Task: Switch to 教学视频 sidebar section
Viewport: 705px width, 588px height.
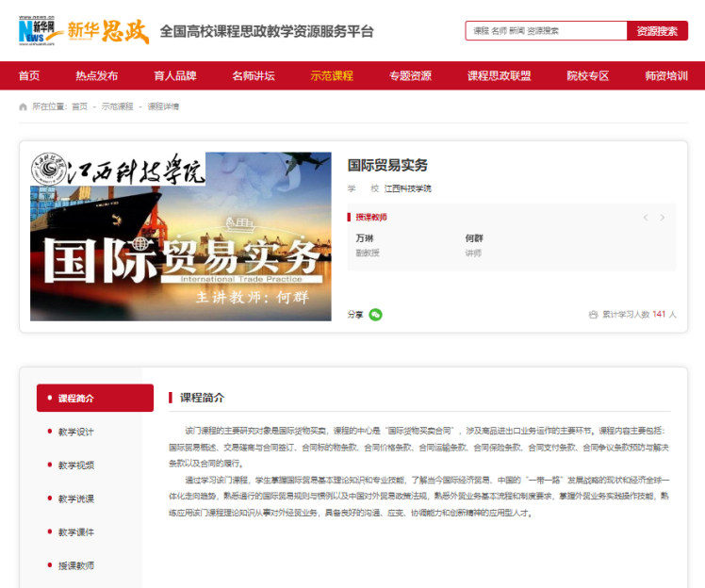Action: tap(75, 465)
